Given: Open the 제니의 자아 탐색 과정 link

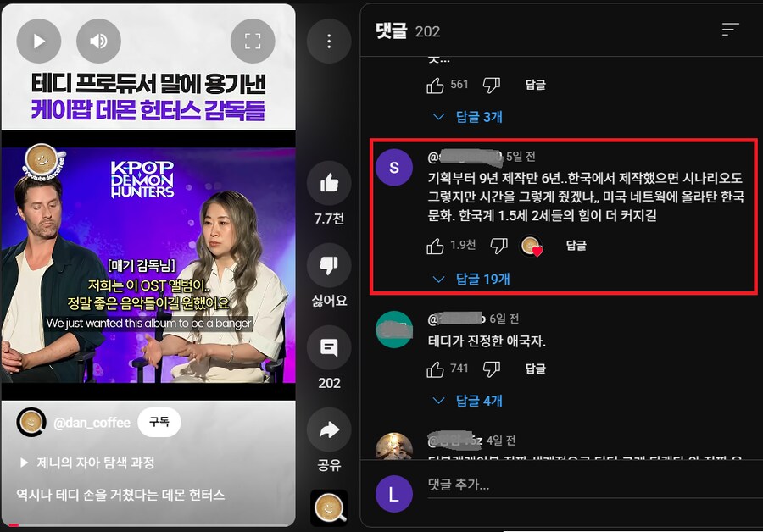Looking at the screenshot, I should (x=87, y=462).
